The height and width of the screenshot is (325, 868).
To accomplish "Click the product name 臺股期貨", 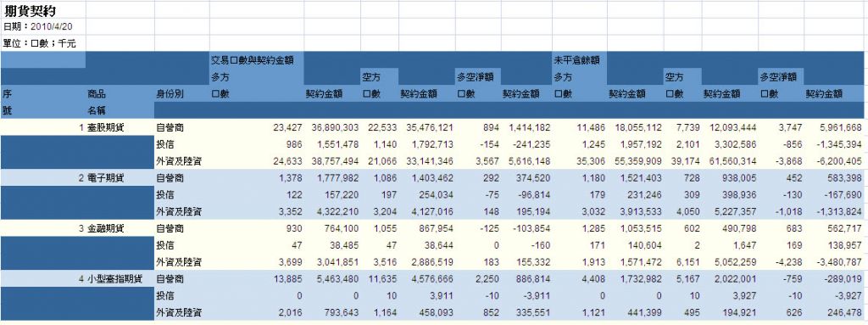I will click(x=105, y=128).
